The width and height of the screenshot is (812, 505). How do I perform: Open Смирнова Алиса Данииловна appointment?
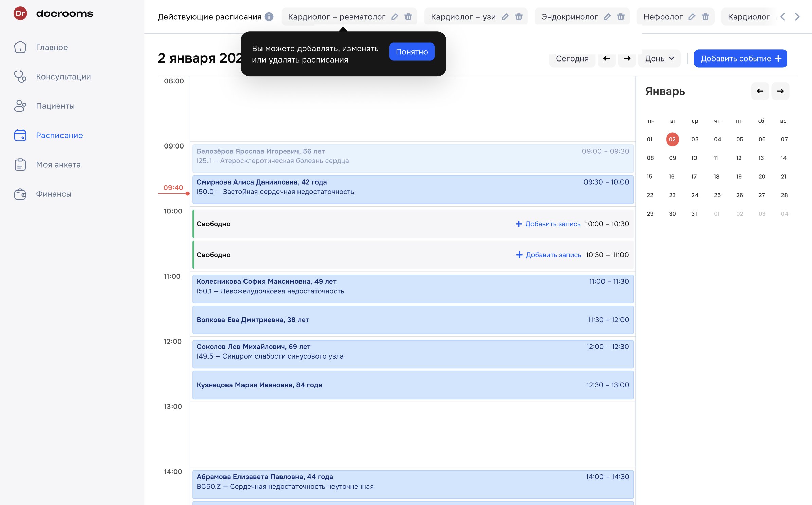(x=413, y=189)
